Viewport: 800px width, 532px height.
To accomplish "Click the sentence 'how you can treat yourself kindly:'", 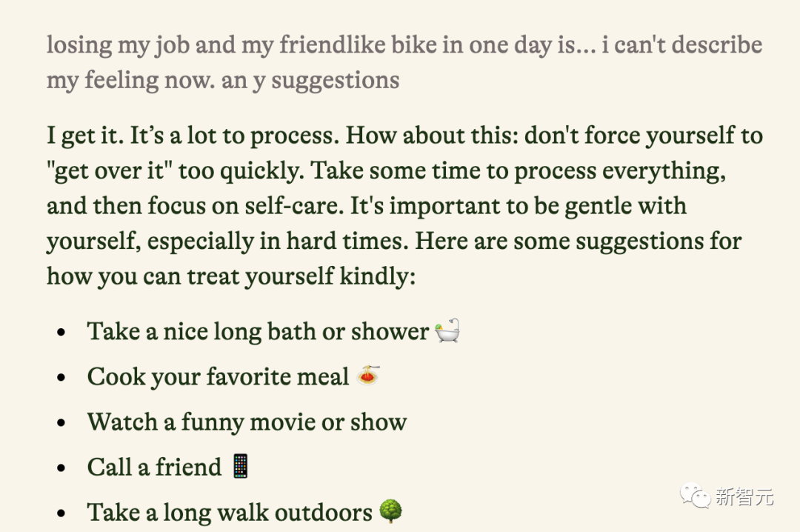I will coord(231,276).
